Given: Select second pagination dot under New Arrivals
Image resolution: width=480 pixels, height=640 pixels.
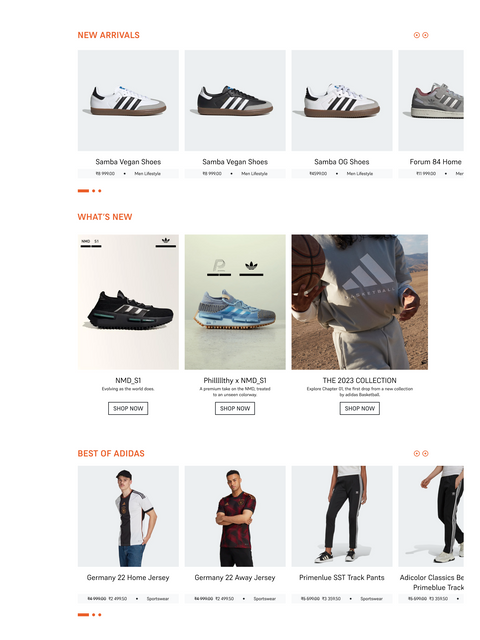Looking at the screenshot, I should pyautogui.click(x=93, y=191).
